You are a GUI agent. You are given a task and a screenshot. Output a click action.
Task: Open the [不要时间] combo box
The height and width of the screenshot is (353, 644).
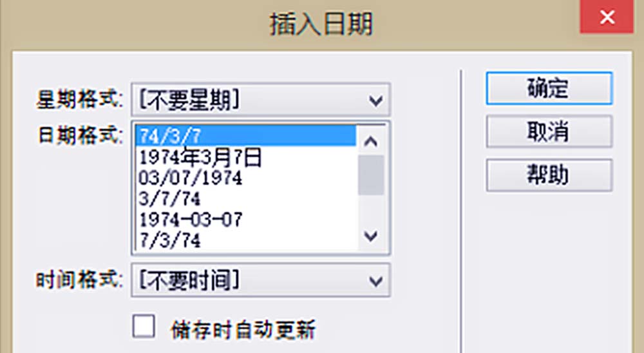coord(260,281)
